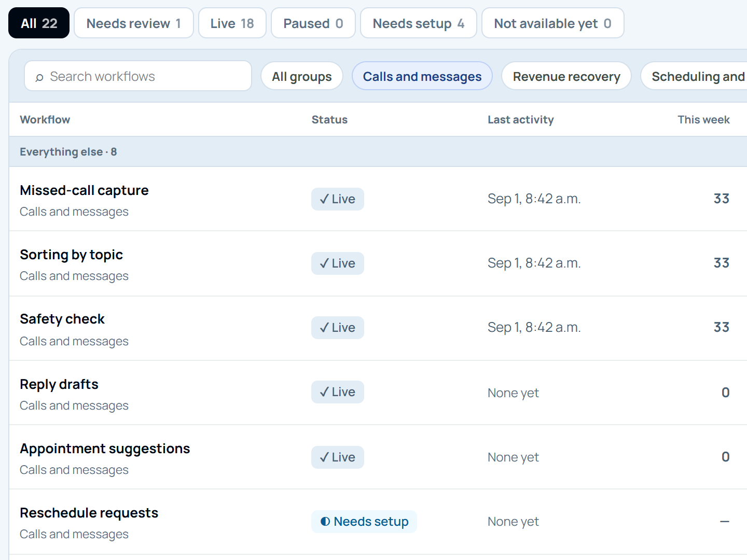
Task: Click the 33 count for Missed-call capture
Action: [722, 199]
